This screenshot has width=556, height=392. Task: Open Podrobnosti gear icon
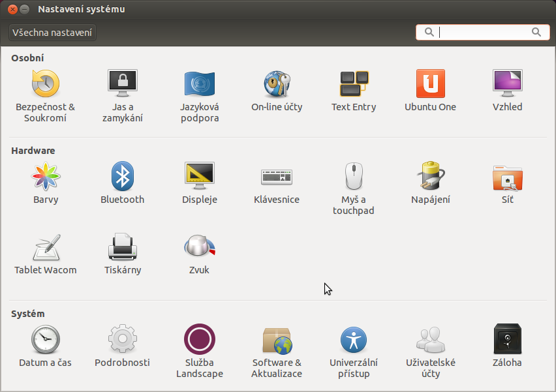(x=122, y=339)
